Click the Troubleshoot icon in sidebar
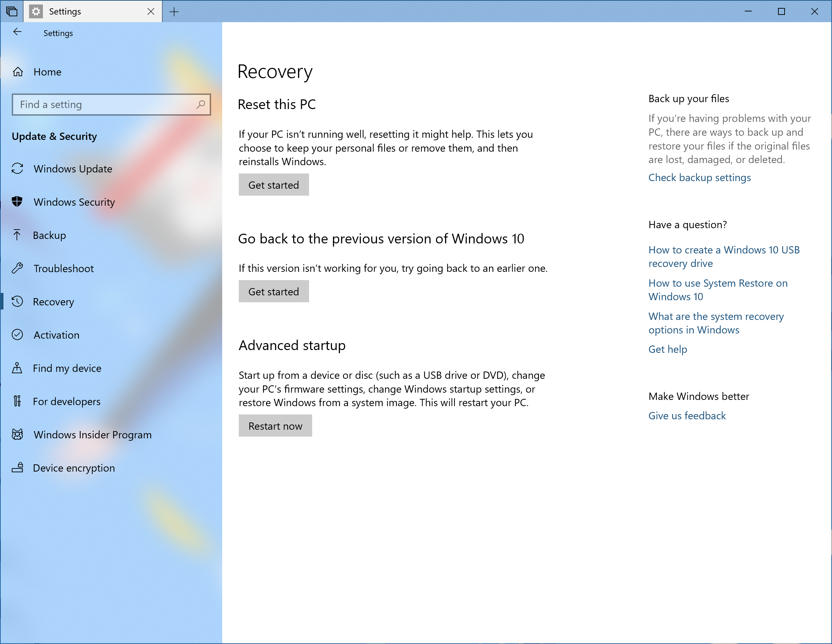This screenshot has height=644, width=832. pyautogui.click(x=18, y=268)
